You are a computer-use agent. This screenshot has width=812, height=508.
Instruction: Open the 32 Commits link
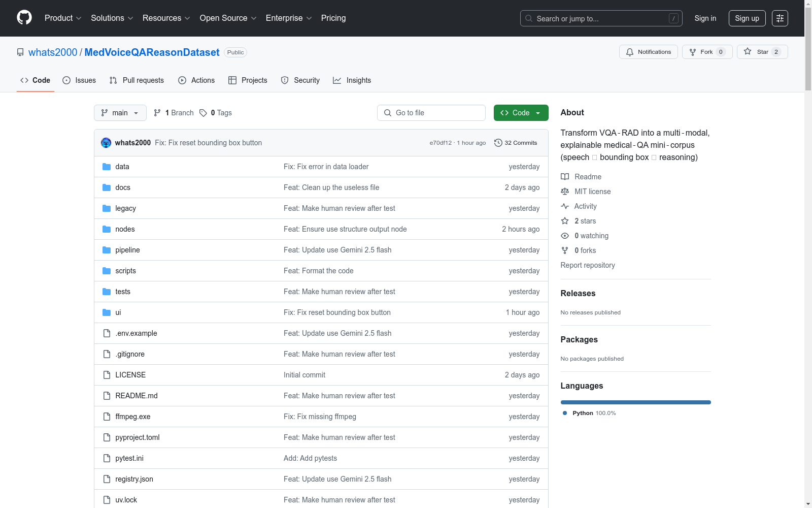pyautogui.click(x=516, y=143)
